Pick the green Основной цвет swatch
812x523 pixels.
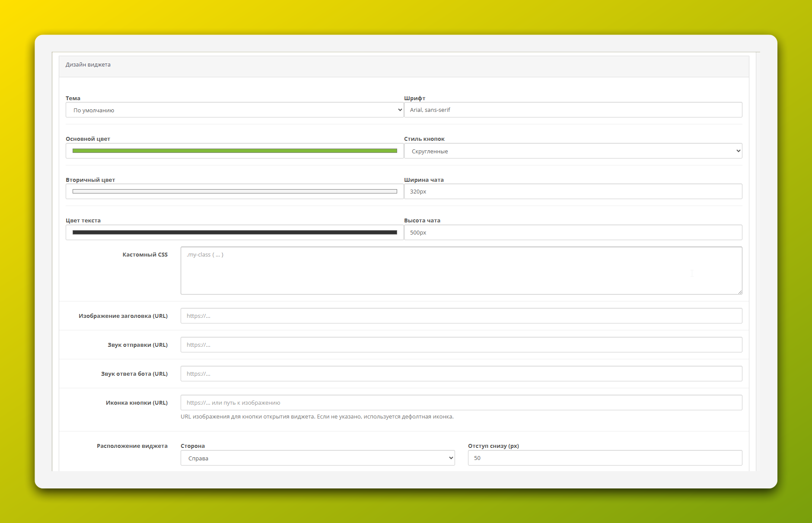coord(234,151)
